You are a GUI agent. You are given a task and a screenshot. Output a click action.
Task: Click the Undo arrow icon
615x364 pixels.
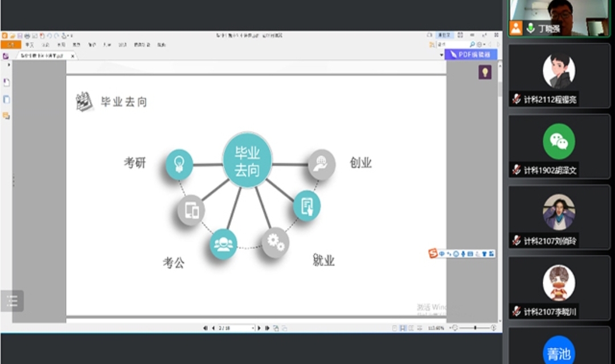click(50, 35)
